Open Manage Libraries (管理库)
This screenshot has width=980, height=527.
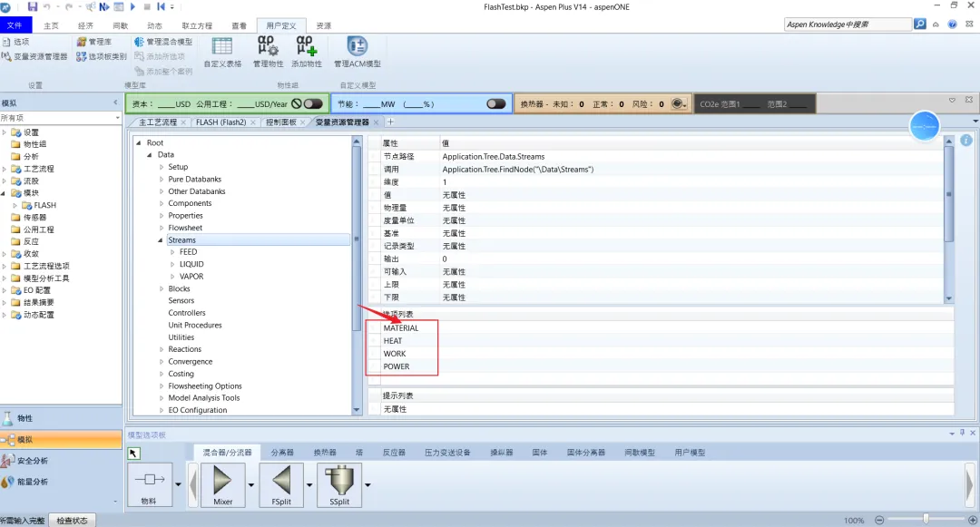tap(94, 42)
